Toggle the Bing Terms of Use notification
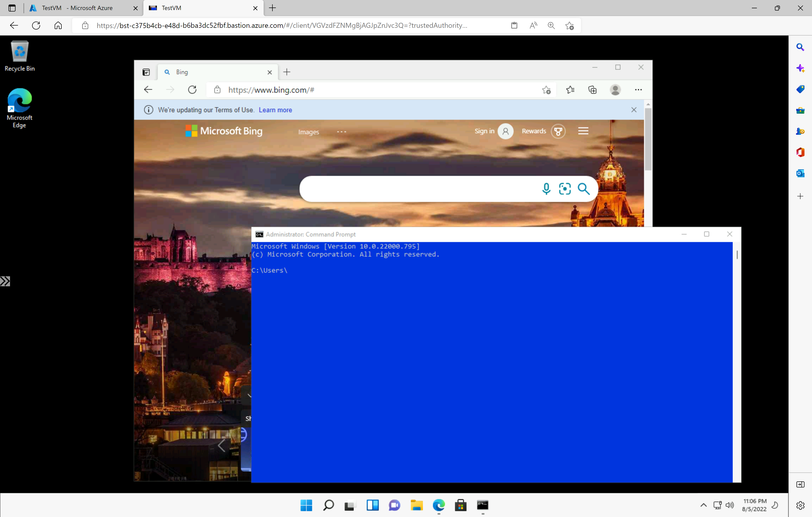This screenshot has width=812, height=517. [x=633, y=109]
